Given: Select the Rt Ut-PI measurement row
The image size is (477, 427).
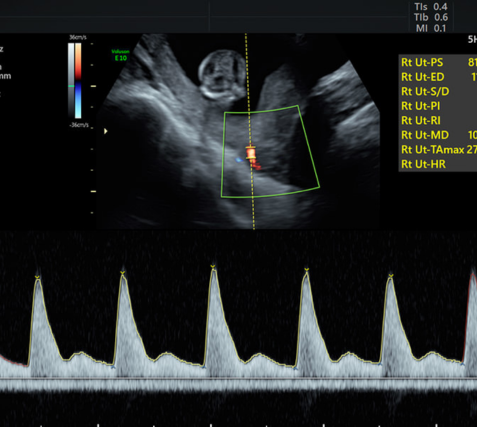Looking at the screenshot, I should tap(438, 106).
